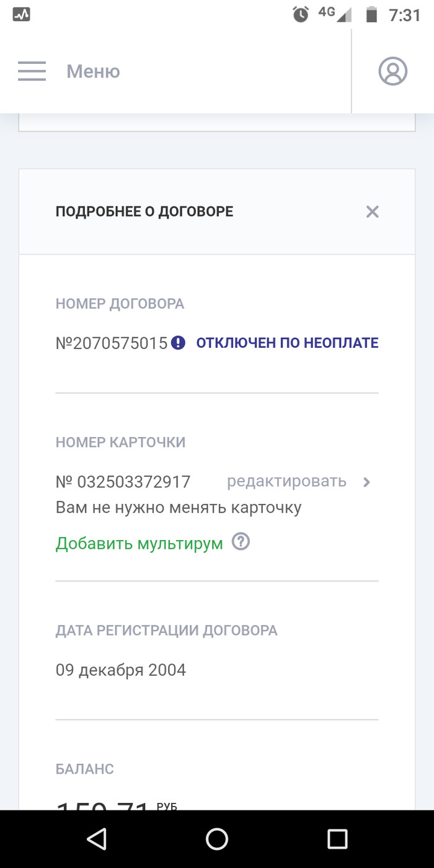The height and width of the screenshot is (868, 434).
Task: Expand the card edit chevron arrow
Action: (366, 482)
